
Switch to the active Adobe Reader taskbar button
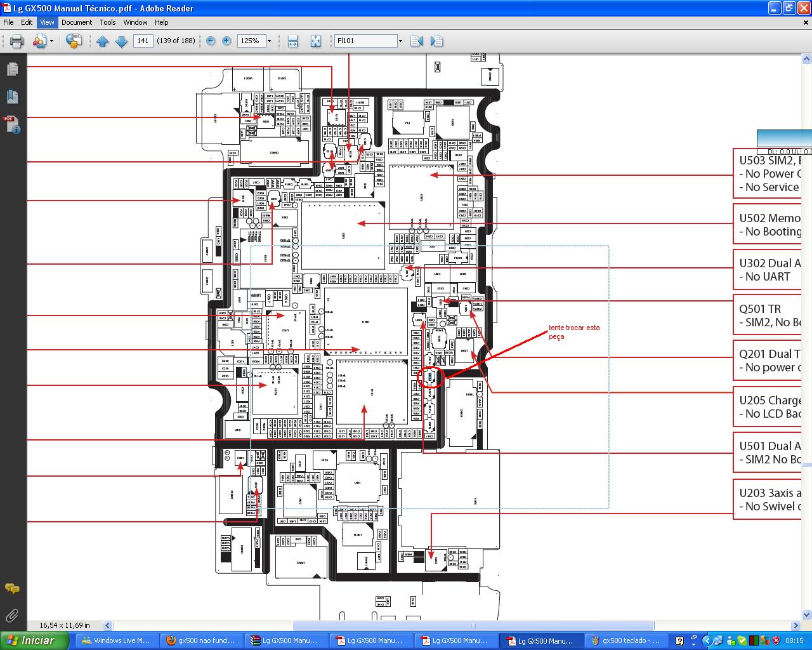click(x=541, y=640)
